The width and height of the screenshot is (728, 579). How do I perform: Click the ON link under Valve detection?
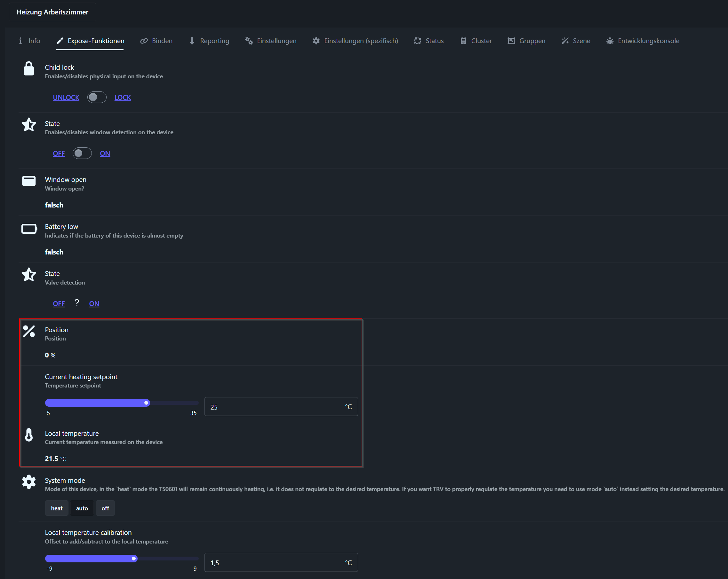pyautogui.click(x=94, y=304)
